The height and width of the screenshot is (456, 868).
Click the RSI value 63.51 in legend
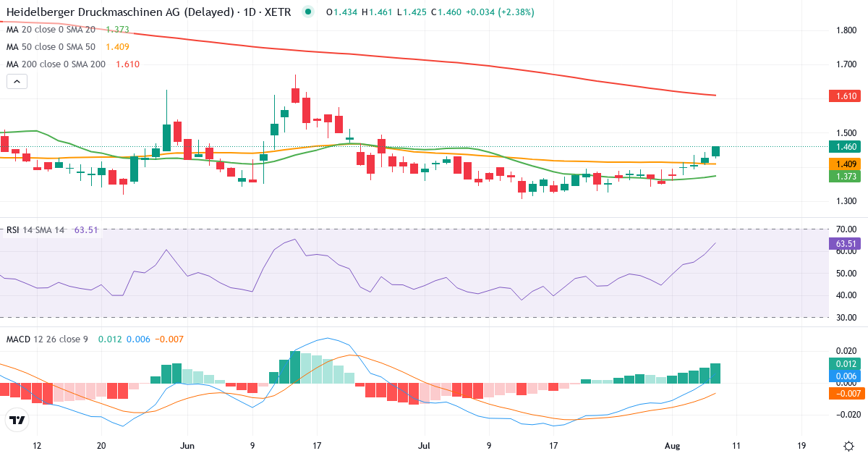tap(87, 230)
